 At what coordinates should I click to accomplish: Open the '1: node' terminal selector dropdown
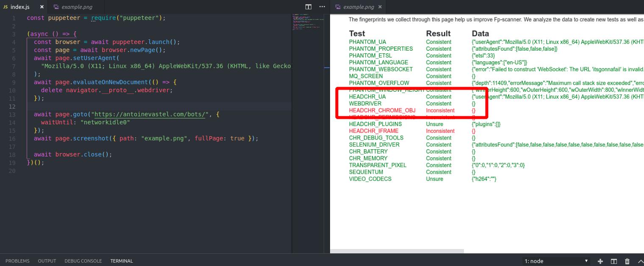click(556, 261)
